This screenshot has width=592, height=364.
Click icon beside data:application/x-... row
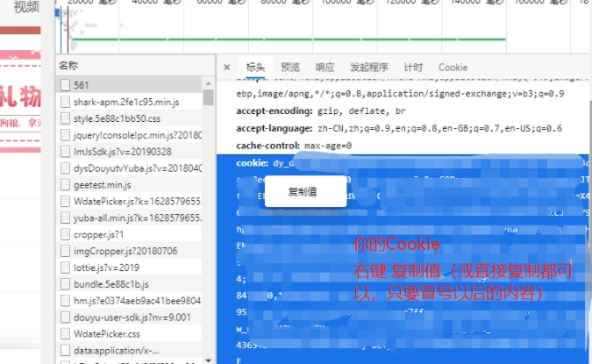tap(65, 351)
